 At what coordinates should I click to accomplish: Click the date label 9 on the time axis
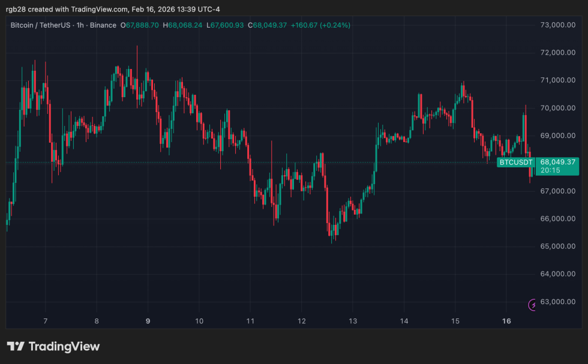(146, 321)
